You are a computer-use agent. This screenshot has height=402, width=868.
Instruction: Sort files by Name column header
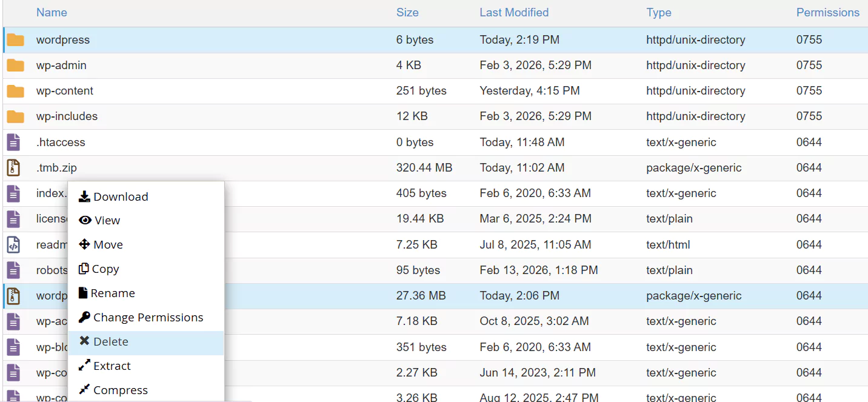[x=52, y=13]
